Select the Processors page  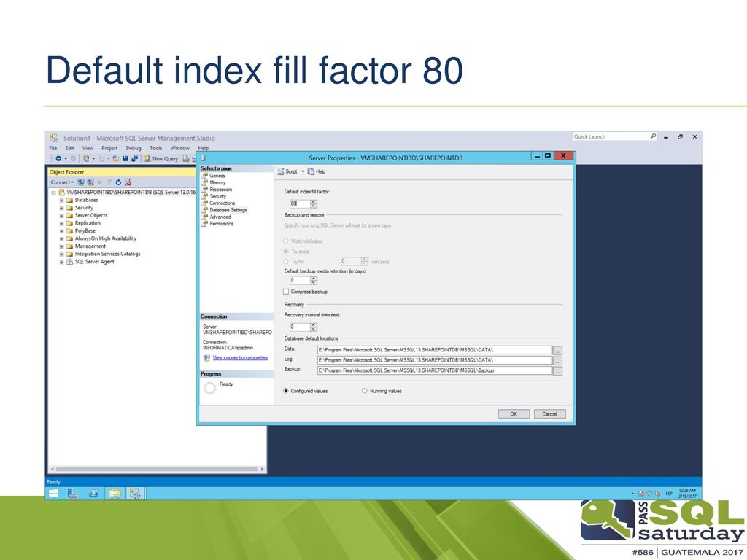pos(220,189)
